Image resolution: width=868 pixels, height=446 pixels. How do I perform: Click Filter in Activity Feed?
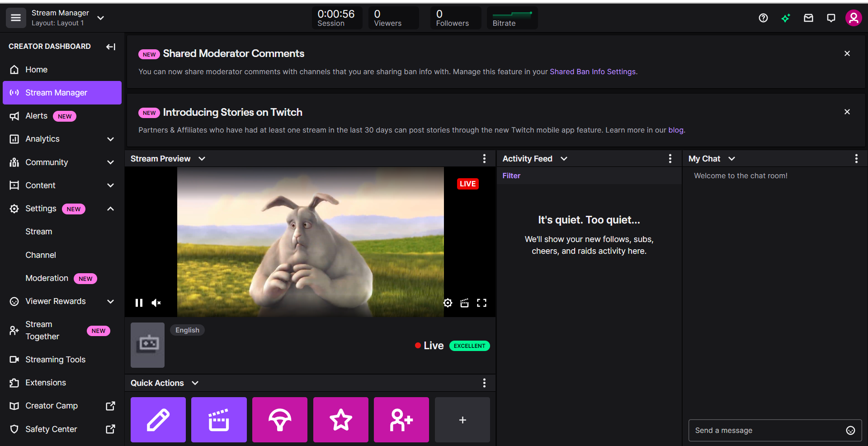(x=511, y=176)
